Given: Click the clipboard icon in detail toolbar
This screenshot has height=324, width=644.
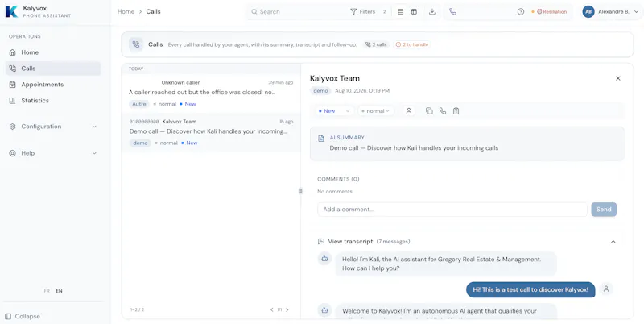Looking at the screenshot, I should point(456,111).
